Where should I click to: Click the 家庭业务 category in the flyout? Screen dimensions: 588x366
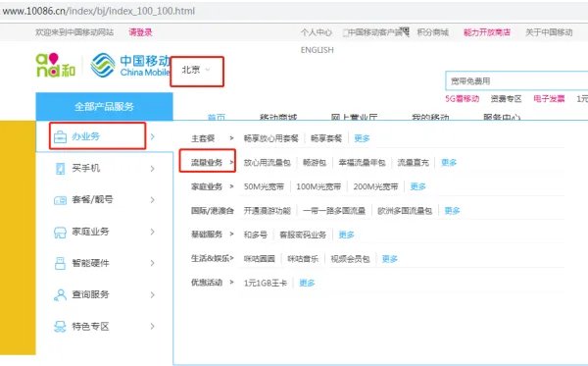(x=207, y=186)
